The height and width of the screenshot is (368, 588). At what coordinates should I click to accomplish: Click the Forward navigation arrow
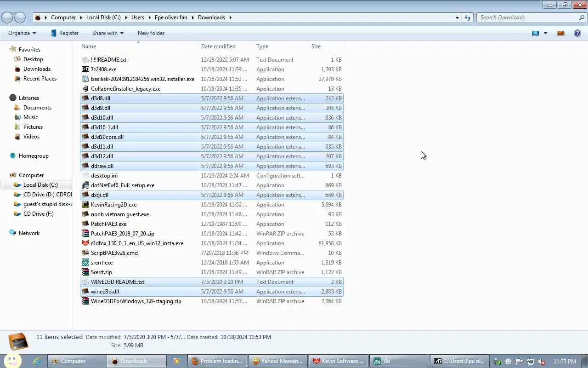coord(20,17)
